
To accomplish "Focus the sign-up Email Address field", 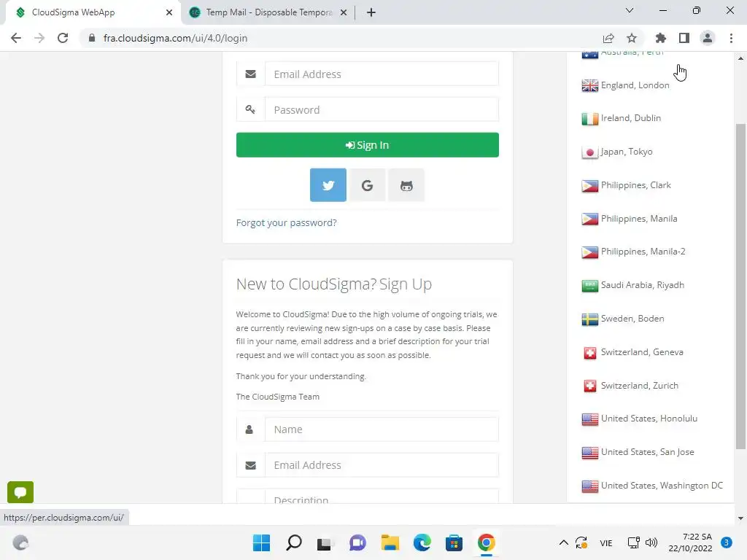I will pyautogui.click(x=382, y=465).
